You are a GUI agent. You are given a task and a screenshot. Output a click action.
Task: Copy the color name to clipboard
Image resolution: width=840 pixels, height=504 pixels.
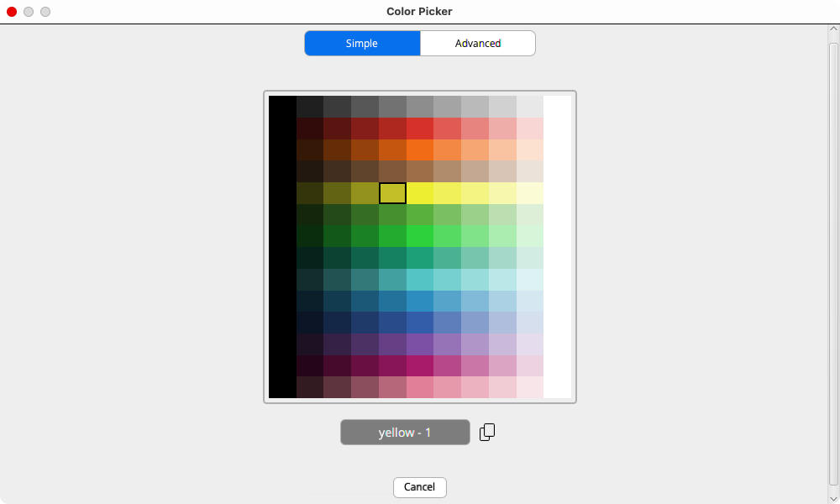tap(487, 432)
